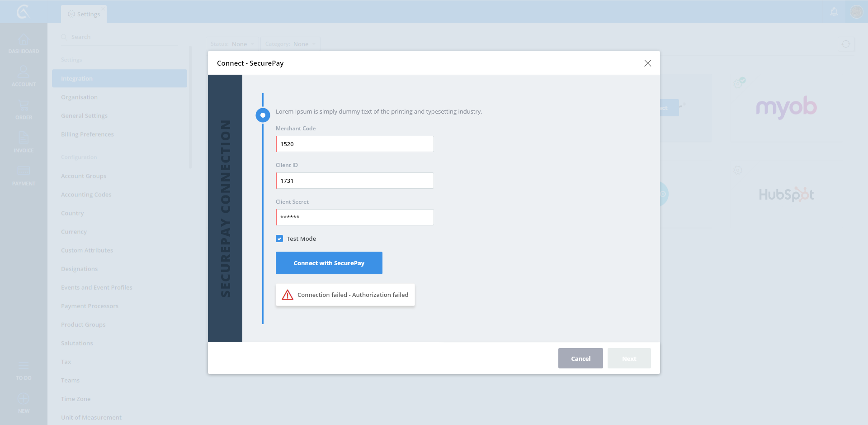Expand the Category filter dropdown
The height and width of the screenshot is (425, 868).
tap(290, 44)
